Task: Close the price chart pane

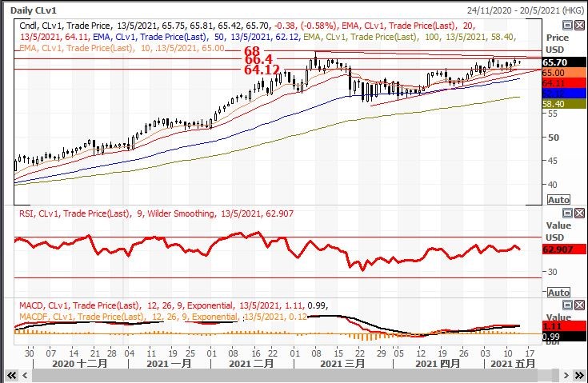Action: click(578, 26)
